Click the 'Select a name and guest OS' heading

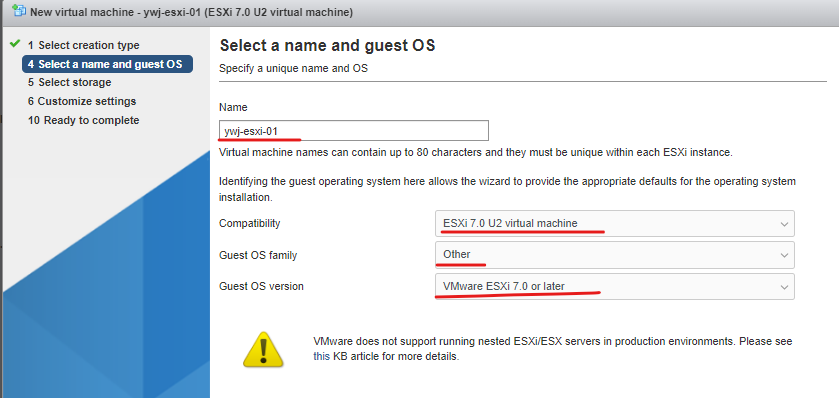[x=327, y=45]
